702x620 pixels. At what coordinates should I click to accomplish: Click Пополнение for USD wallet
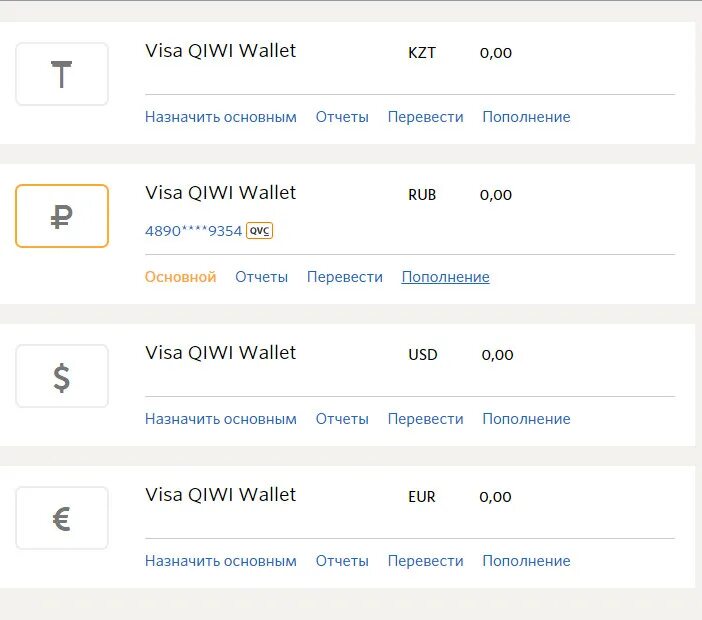526,419
